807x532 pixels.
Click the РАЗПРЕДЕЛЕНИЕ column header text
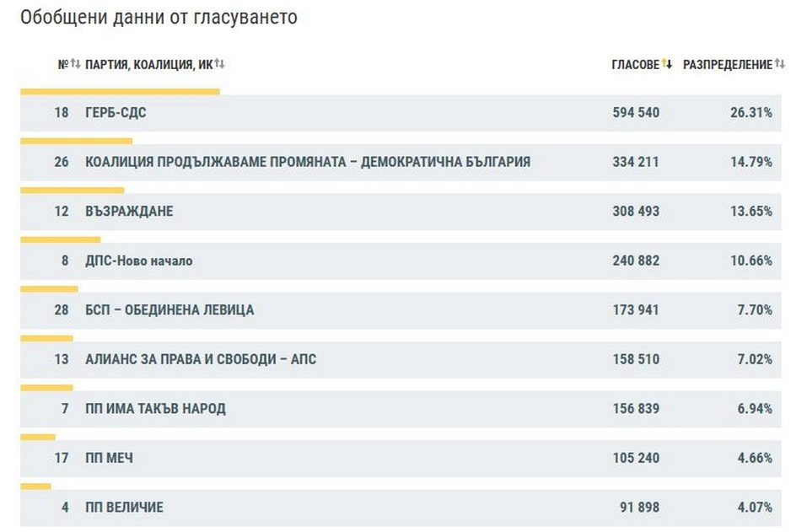[x=727, y=65]
